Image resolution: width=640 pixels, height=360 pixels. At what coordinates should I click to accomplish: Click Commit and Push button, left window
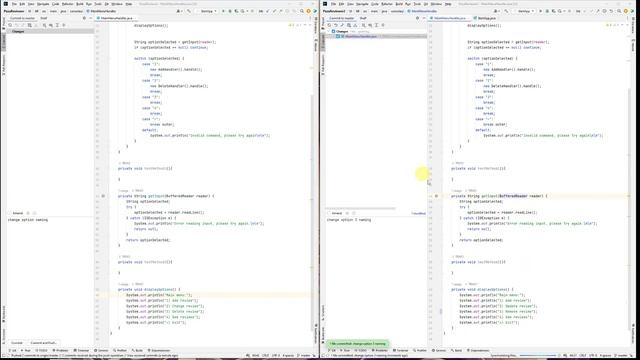[x=43, y=343]
